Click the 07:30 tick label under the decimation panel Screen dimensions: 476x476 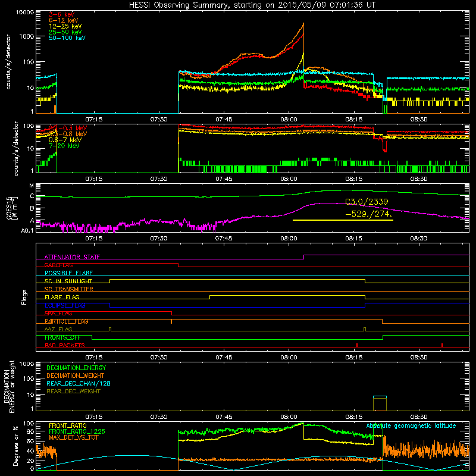pos(159,417)
